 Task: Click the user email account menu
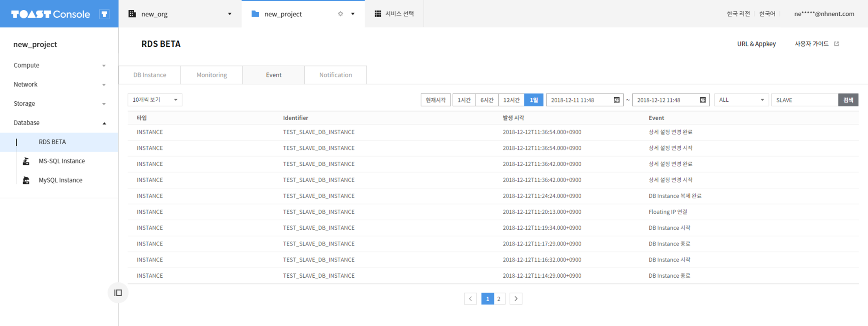(824, 14)
